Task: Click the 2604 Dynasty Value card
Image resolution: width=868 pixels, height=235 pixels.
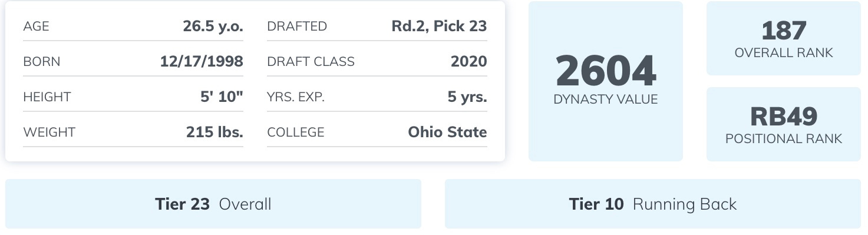Action: click(x=605, y=81)
